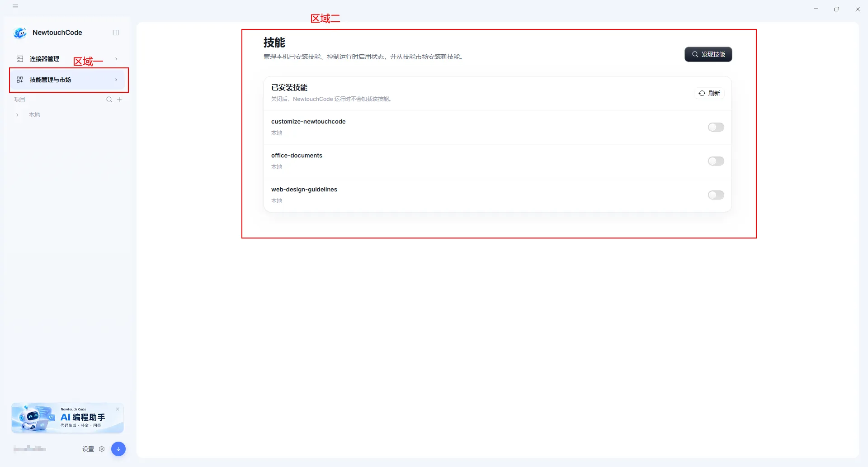Image resolution: width=868 pixels, height=467 pixels.
Task: Open 设置 at the sidebar bottom
Action: point(88,449)
